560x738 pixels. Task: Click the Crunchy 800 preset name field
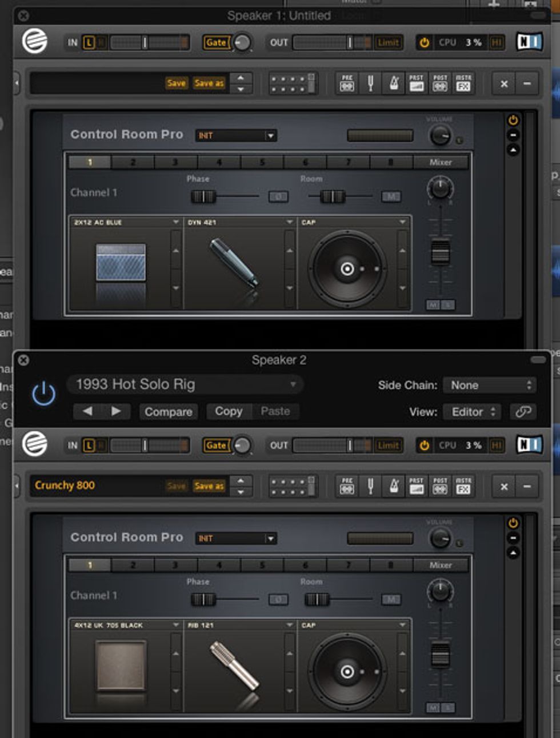(x=96, y=486)
